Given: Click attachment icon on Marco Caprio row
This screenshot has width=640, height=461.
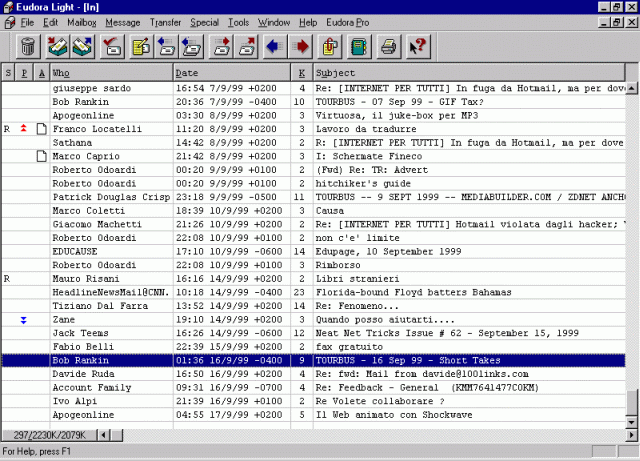Looking at the screenshot, I should pos(41,156).
